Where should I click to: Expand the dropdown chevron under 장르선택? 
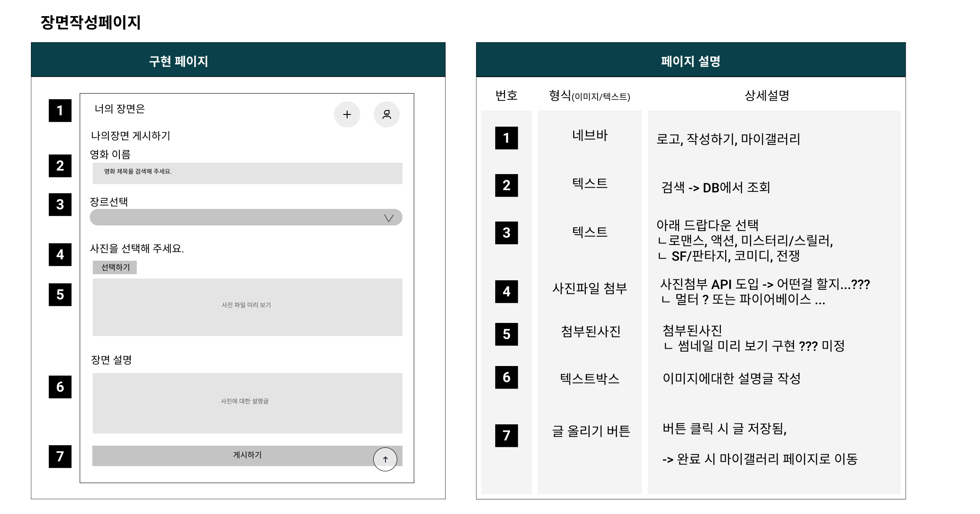click(x=389, y=217)
